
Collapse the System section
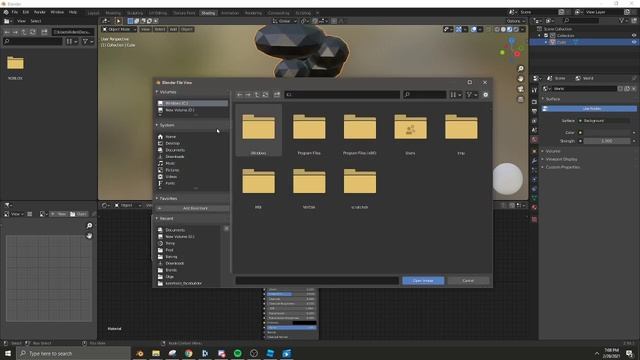click(x=157, y=125)
